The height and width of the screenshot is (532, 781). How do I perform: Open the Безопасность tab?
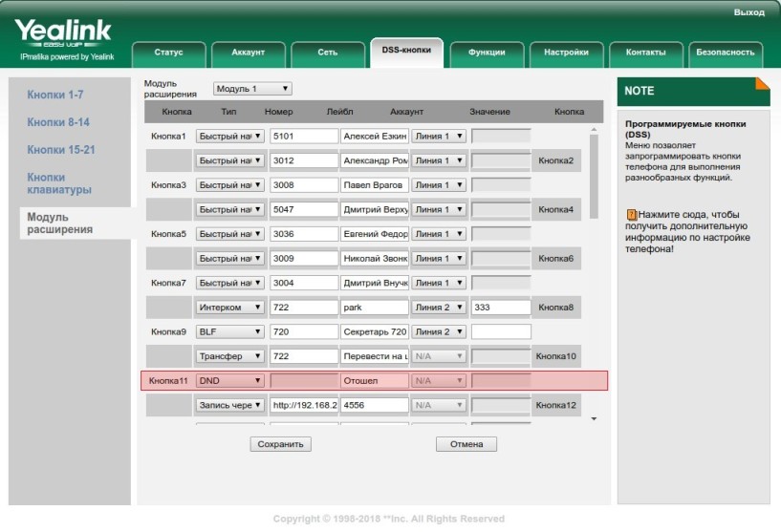(726, 53)
